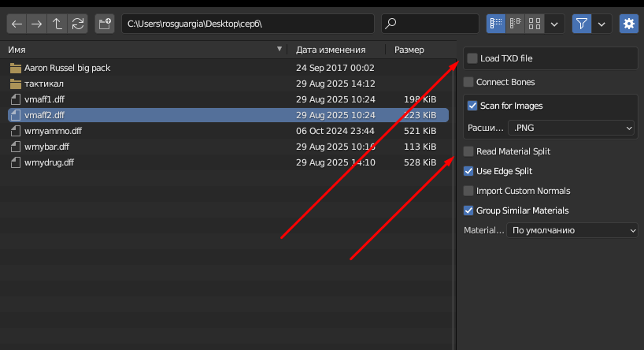This screenshot has width=644, height=350.
Task: Switch to thumbnail display mode
Action: point(535,24)
